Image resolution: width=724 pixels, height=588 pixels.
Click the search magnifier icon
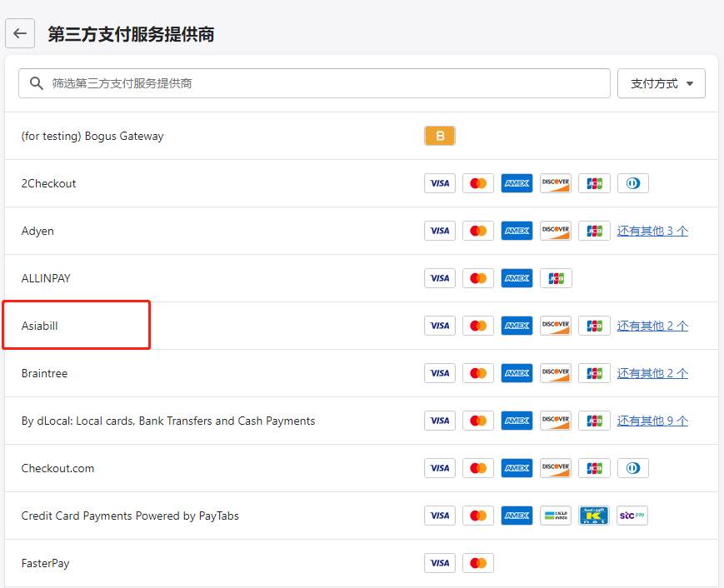pos(36,83)
